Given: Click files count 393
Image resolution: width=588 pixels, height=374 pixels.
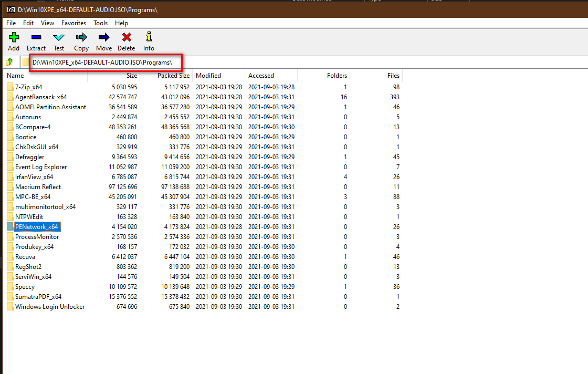Looking at the screenshot, I should click(394, 97).
